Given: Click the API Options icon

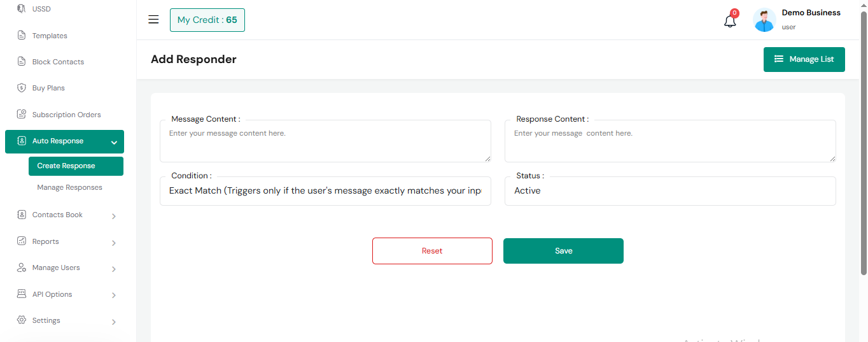Looking at the screenshot, I should tap(22, 294).
